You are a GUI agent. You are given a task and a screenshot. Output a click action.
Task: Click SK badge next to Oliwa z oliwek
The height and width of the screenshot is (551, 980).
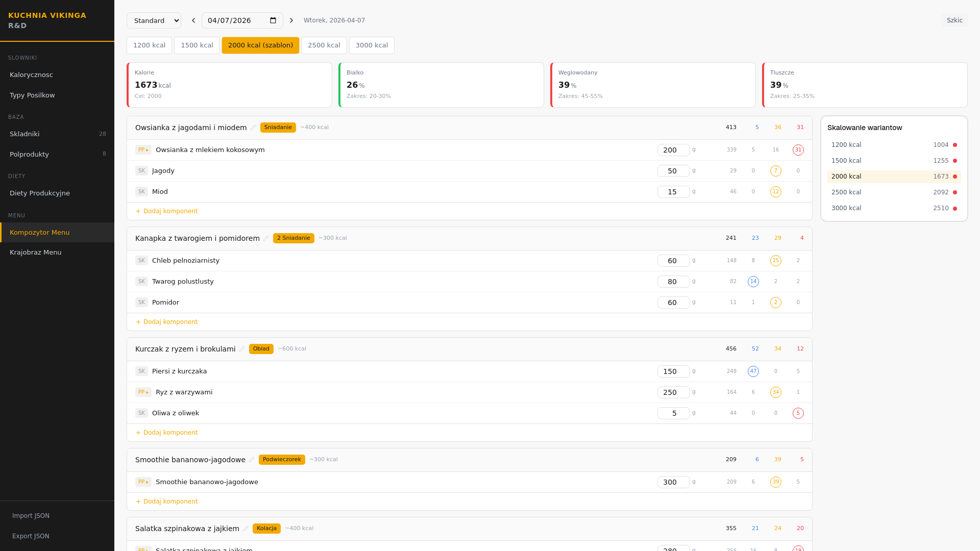141,413
